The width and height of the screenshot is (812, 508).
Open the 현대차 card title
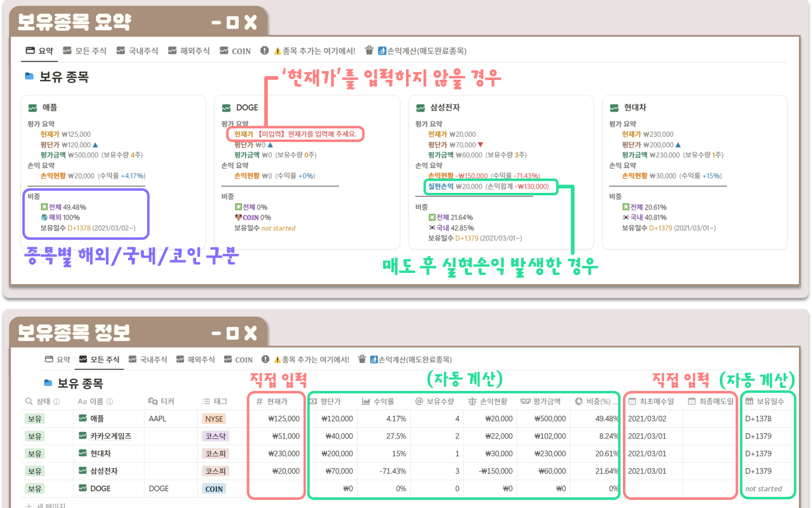pos(635,108)
